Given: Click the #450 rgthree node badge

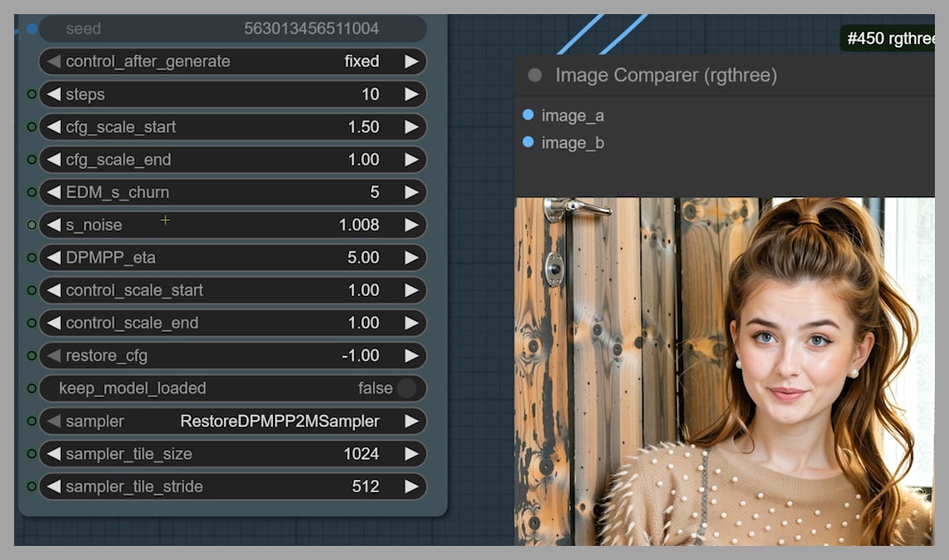Looking at the screenshot, I should [x=888, y=38].
